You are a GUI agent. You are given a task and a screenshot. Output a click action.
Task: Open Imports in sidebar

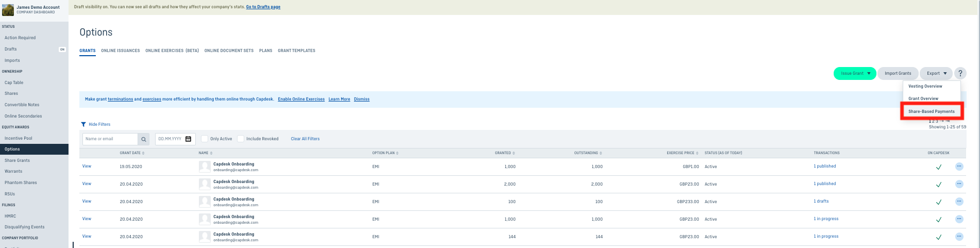pyautogui.click(x=12, y=60)
